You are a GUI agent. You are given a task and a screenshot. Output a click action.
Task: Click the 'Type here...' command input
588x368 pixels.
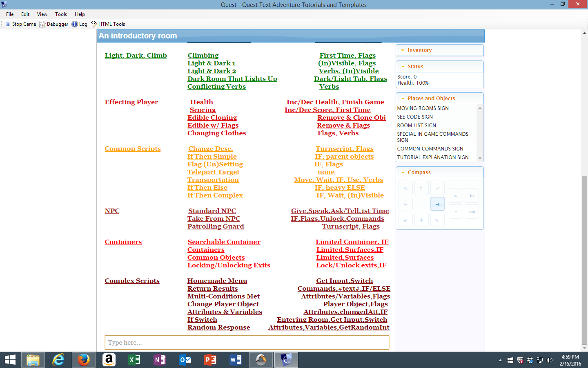[x=247, y=343]
